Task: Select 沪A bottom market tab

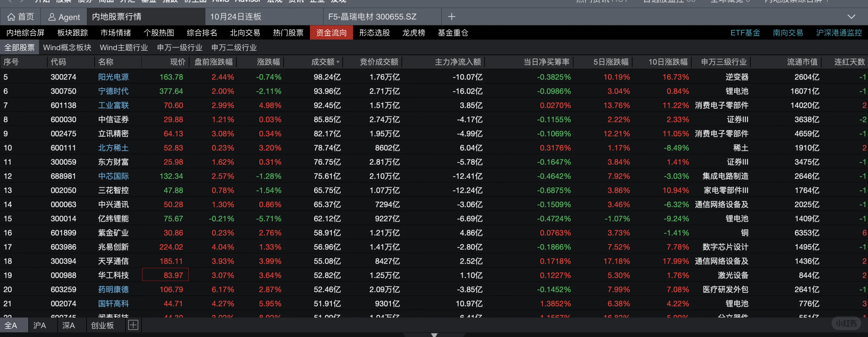Action: pos(39,325)
